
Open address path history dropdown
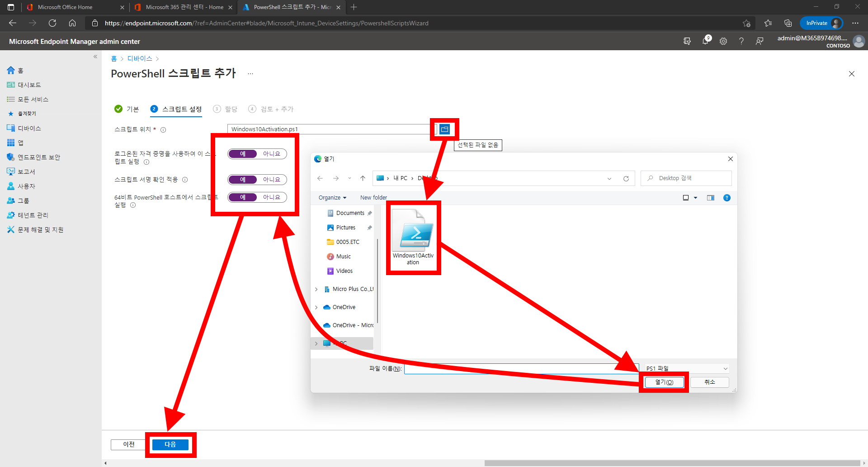pos(609,179)
